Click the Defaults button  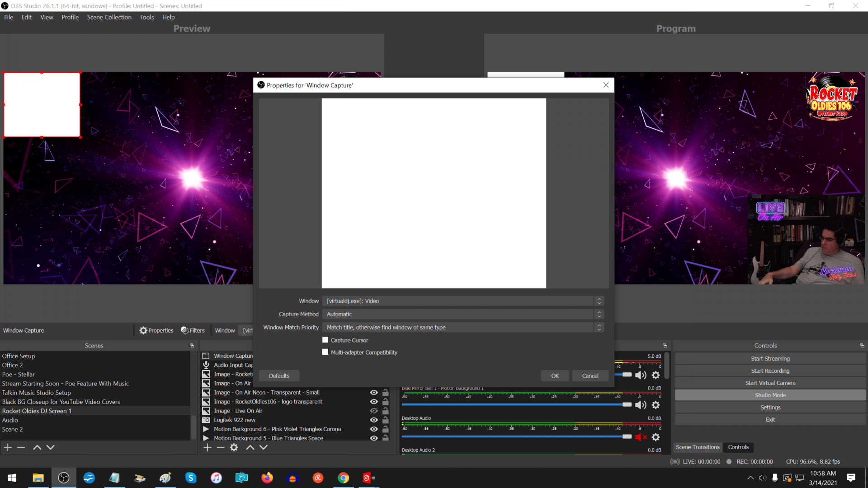coord(278,375)
